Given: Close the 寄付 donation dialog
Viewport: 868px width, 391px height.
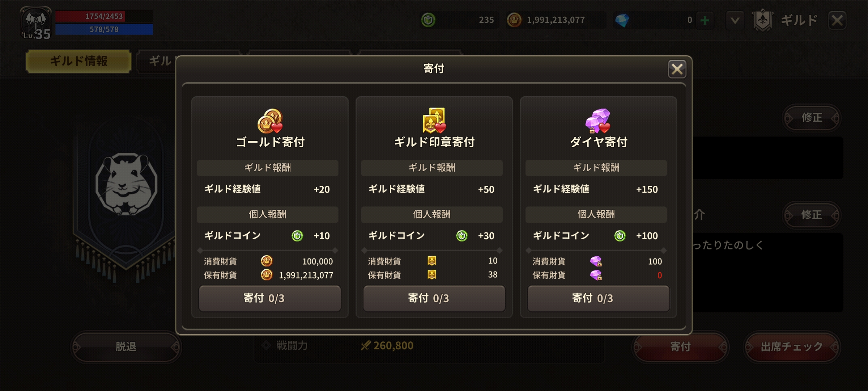Looking at the screenshot, I should [x=677, y=69].
